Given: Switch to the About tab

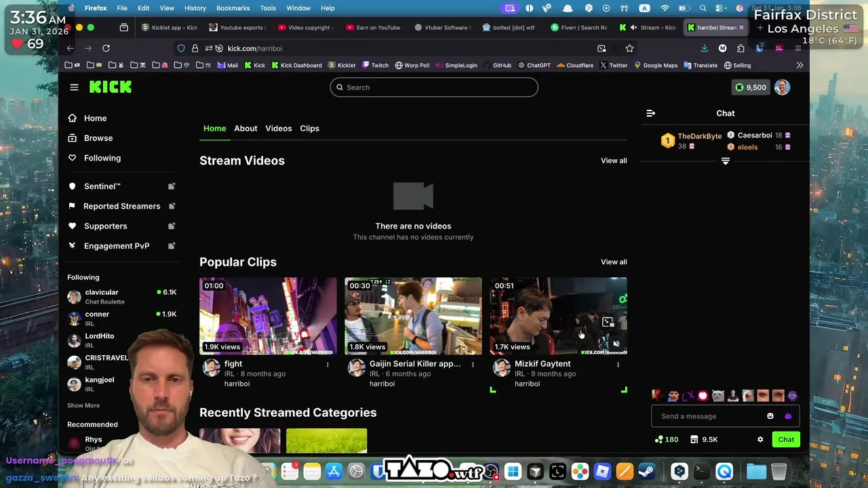Looking at the screenshot, I should click(245, 128).
